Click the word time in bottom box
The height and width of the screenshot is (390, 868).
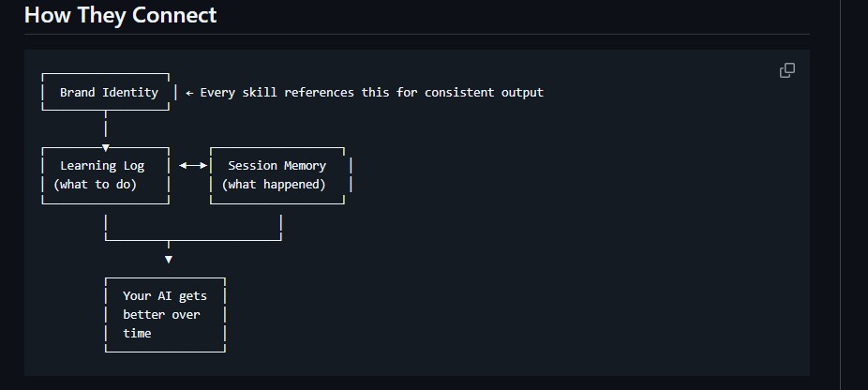tap(137, 334)
